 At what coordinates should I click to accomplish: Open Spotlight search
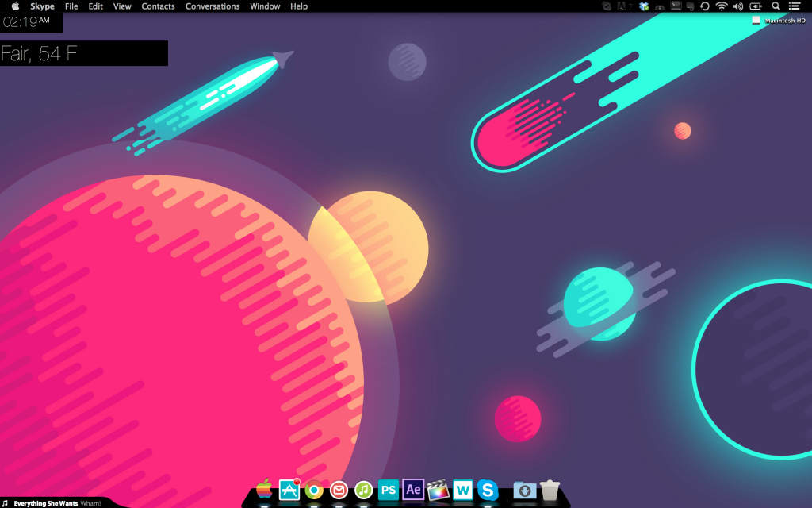point(776,6)
